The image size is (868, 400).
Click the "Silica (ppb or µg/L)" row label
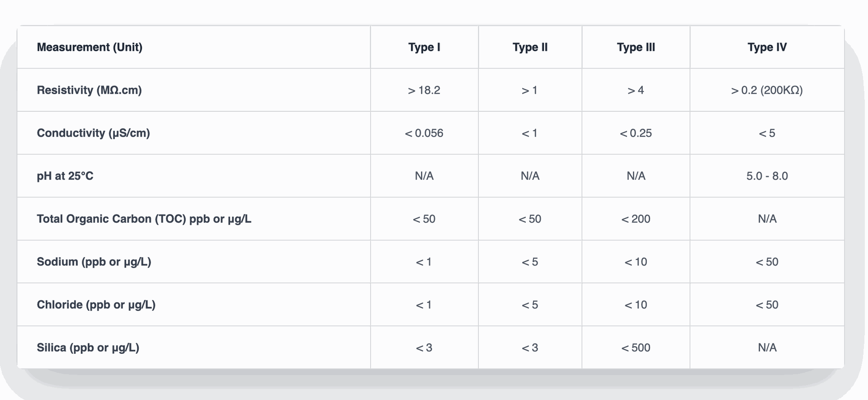(x=88, y=348)
